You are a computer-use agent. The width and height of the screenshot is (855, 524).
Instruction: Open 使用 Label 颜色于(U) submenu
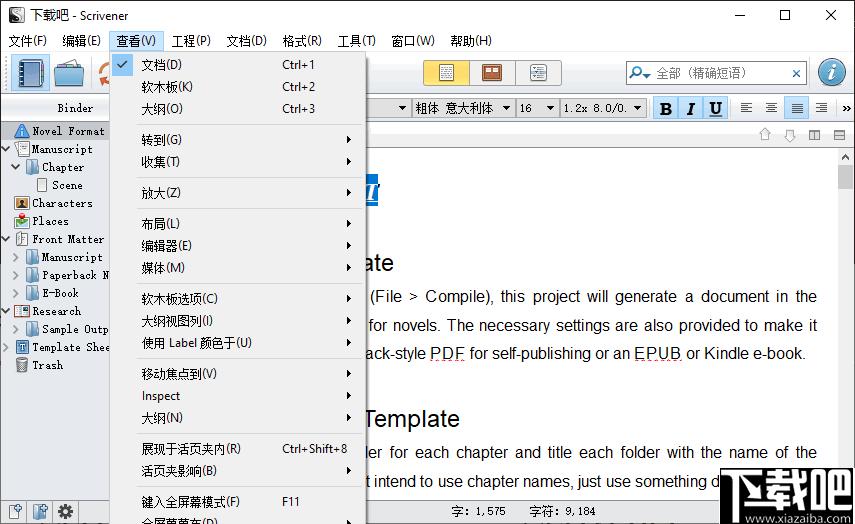point(238,342)
